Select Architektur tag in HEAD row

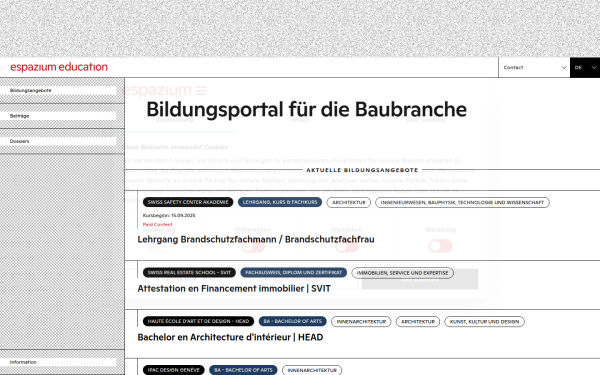click(418, 321)
